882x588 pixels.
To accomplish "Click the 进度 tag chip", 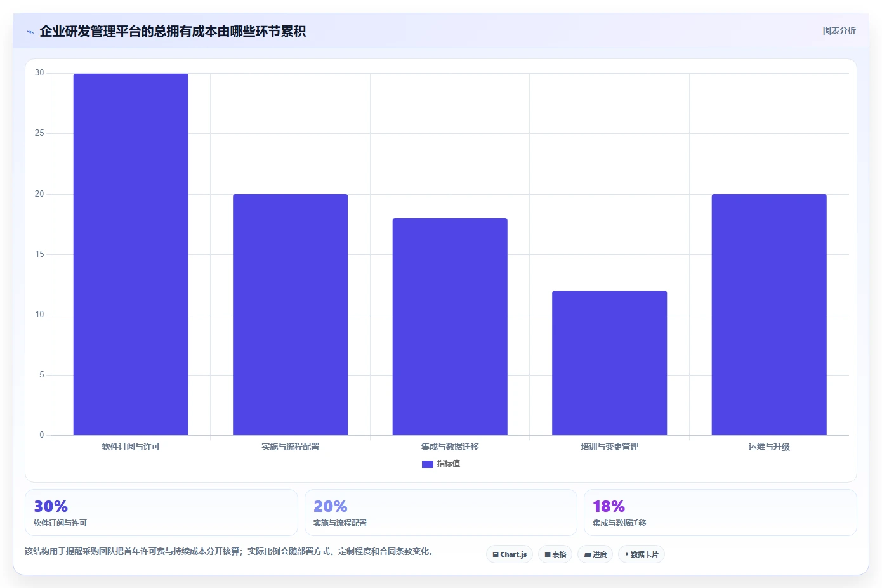I will click(x=595, y=554).
